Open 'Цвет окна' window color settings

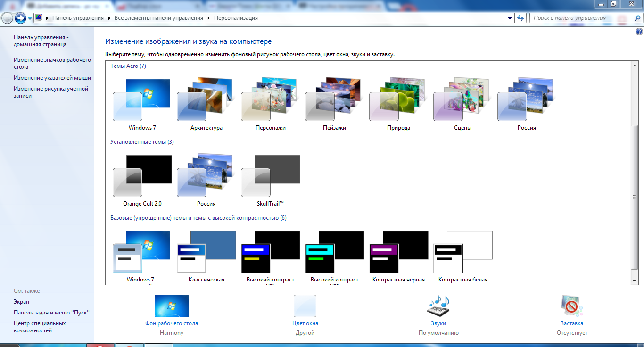[305, 315]
